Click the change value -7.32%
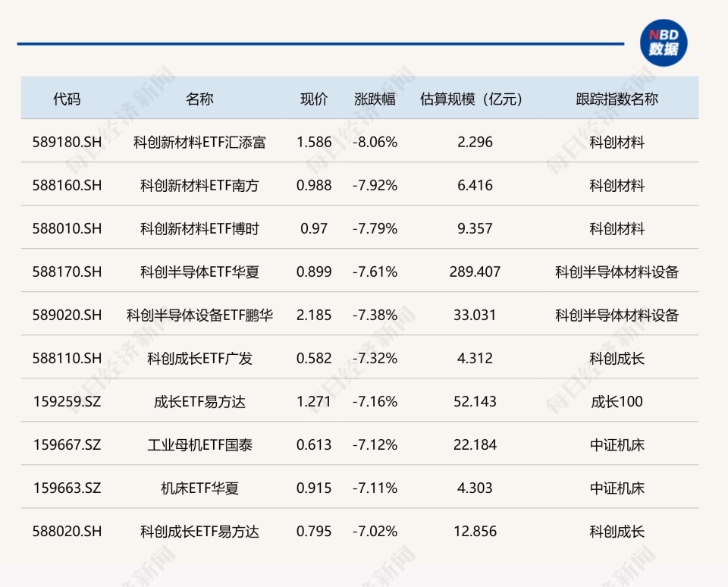 pos(375,358)
